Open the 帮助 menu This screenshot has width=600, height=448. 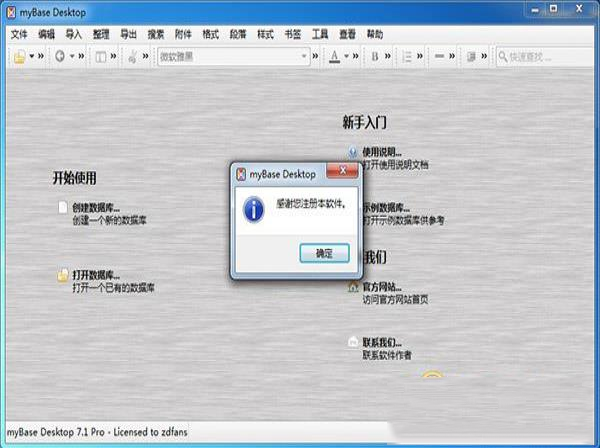[374, 34]
